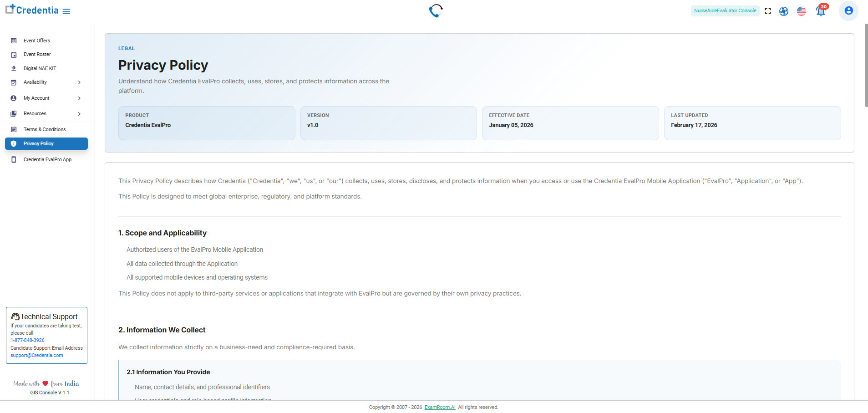Open the user profile avatar menu

pyautogui.click(x=848, y=10)
